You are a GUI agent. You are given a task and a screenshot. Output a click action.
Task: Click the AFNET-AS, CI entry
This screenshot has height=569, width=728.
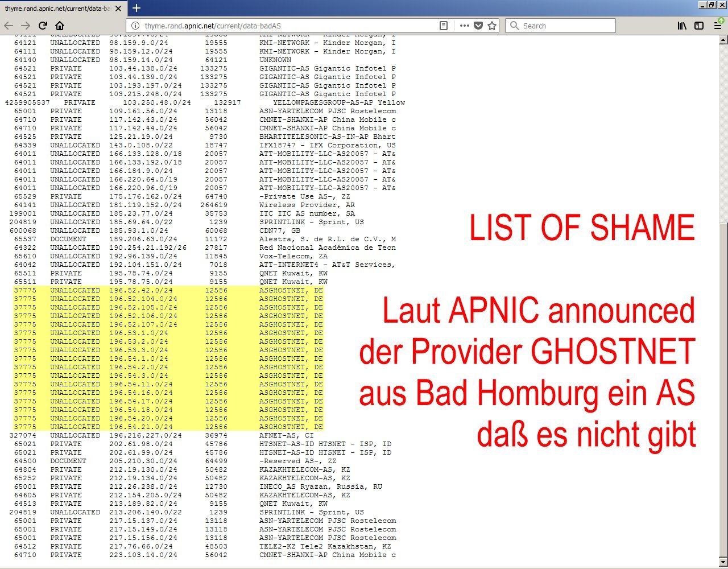click(287, 435)
